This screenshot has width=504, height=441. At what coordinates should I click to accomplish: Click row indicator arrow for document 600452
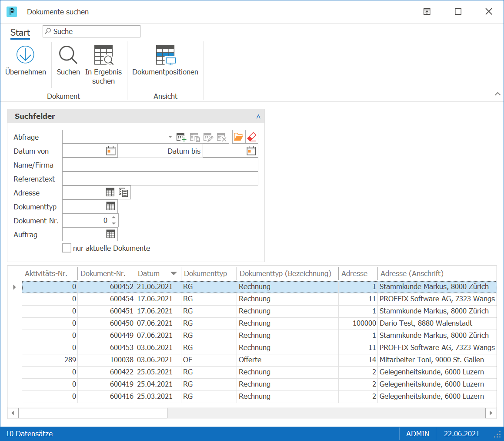click(14, 287)
